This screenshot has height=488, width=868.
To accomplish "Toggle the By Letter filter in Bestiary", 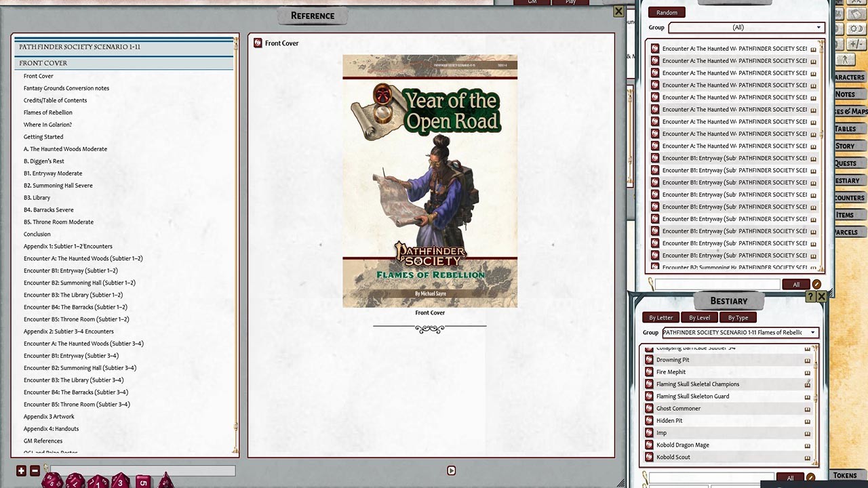I will tap(660, 317).
